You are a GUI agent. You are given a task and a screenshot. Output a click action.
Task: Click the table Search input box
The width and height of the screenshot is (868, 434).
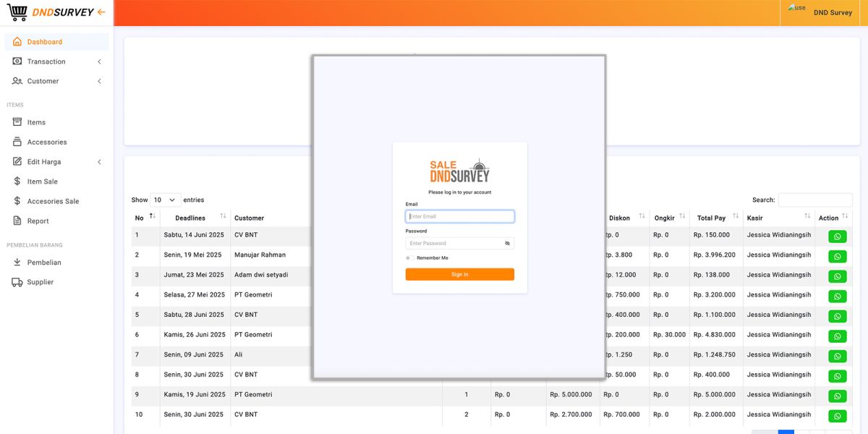pos(814,200)
